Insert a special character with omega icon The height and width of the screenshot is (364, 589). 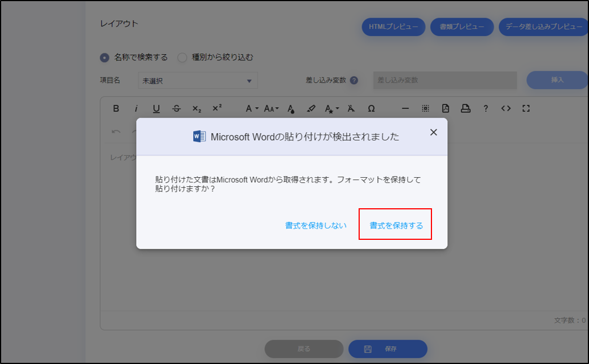coord(371,108)
